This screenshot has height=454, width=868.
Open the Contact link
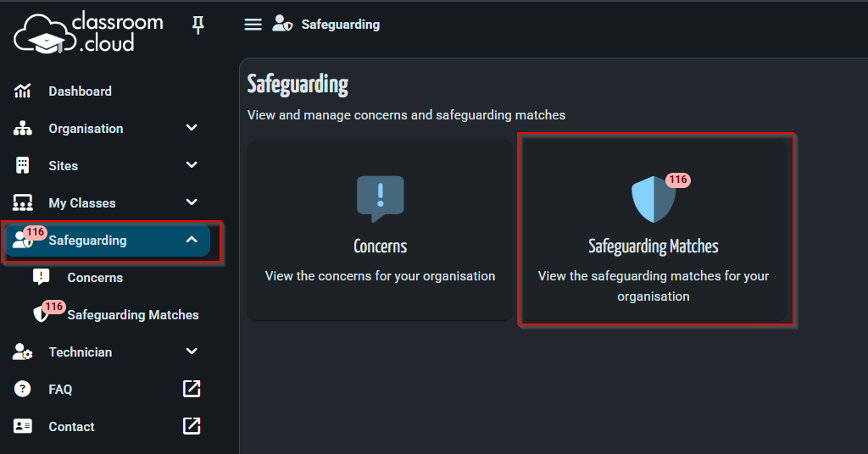click(71, 426)
